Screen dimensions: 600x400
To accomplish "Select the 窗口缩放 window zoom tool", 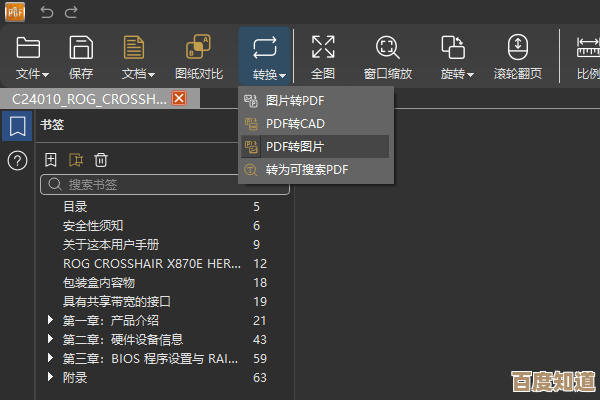I will point(388,58).
